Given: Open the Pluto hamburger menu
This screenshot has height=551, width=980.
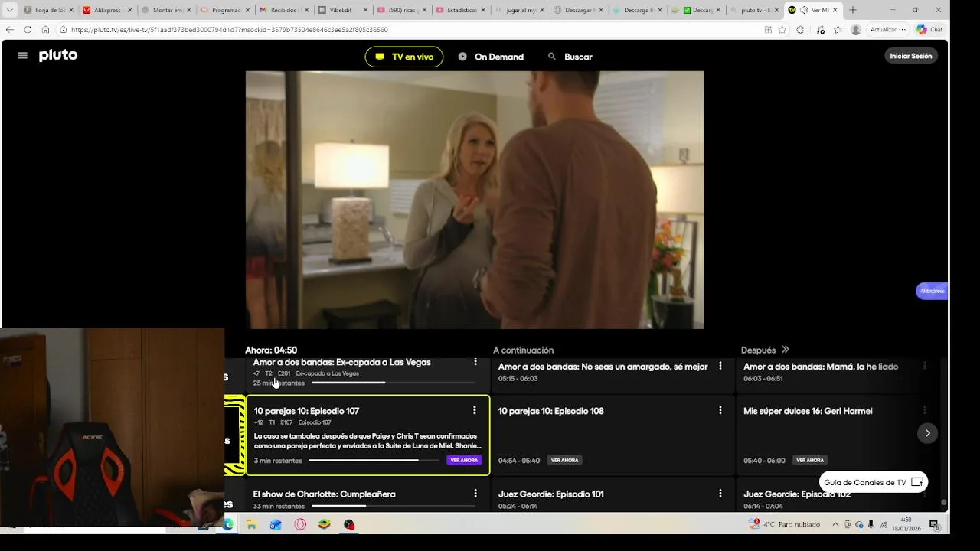Looking at the screenshot, I should tap(23, 56).
